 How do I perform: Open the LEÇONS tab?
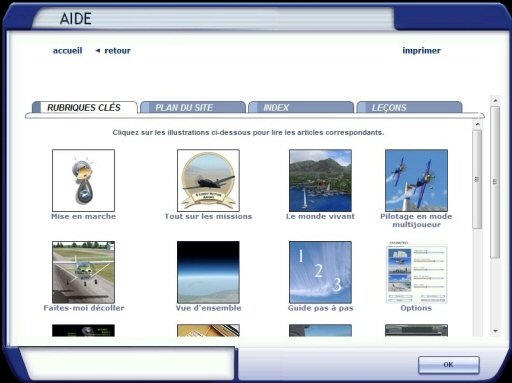(x=409, y=107)
